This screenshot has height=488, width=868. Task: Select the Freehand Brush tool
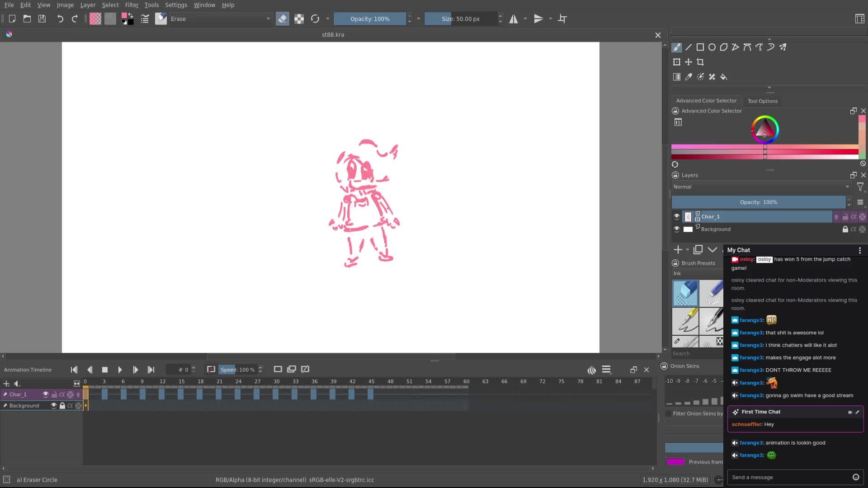click(677, 47)
